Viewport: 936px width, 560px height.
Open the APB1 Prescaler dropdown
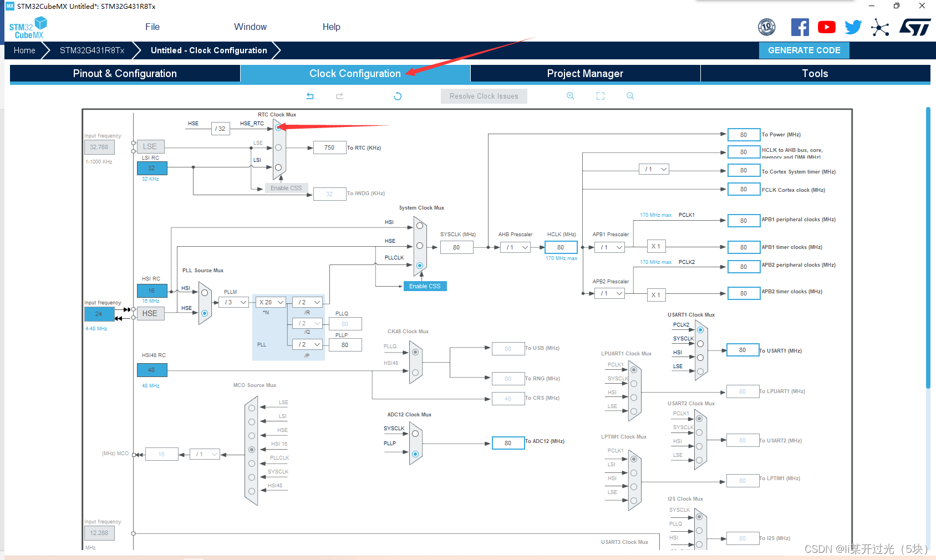(609, 247)
